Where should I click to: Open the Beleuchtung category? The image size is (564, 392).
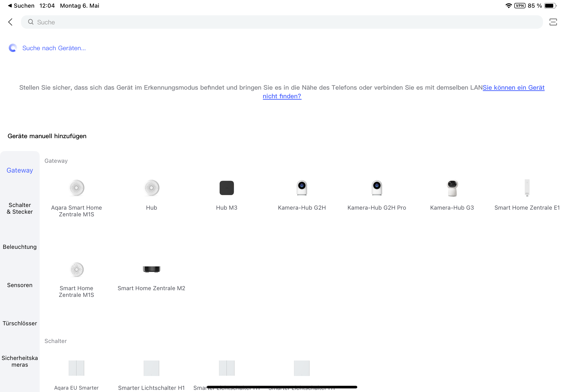coord(20,247)
